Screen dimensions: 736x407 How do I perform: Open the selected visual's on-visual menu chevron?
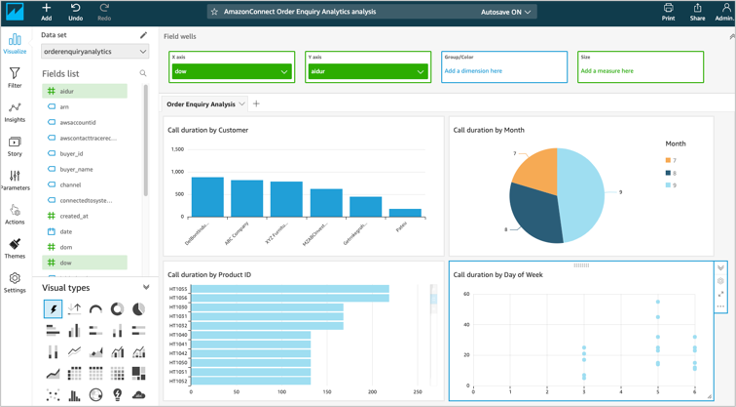click(x=721, y=268)
